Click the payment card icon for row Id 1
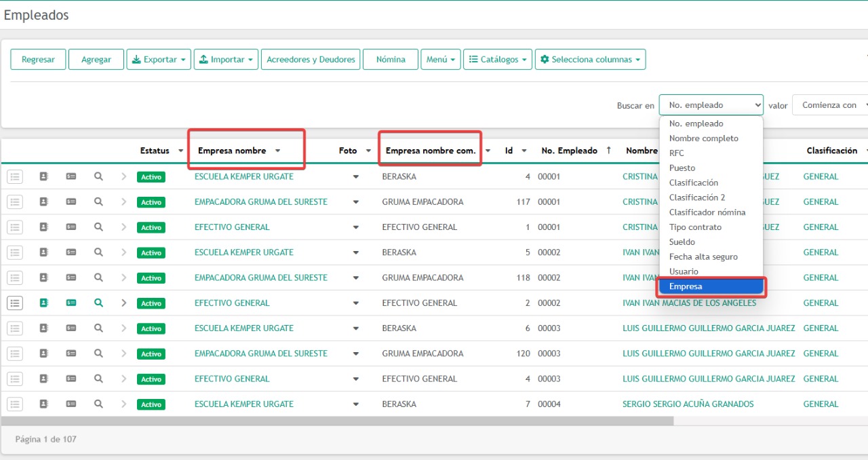This screenshot has width=868, height=460. (x=71, y=227)
